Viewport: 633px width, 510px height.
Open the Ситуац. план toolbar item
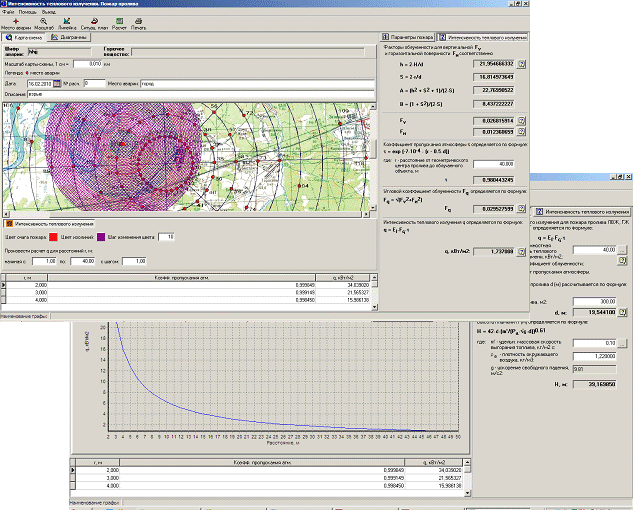click(x=93, y=22)
